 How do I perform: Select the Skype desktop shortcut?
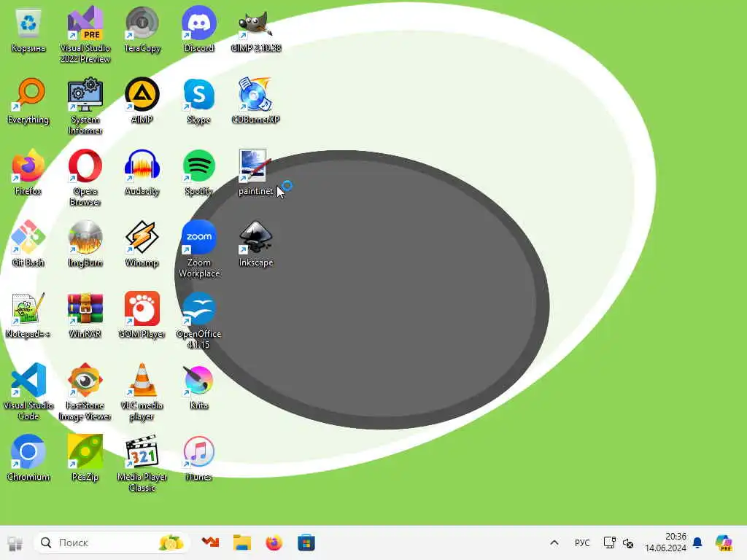[198, 101]
